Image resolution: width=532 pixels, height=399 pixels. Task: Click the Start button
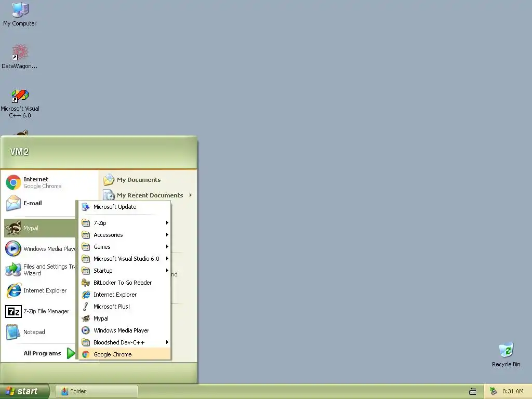point(24,391)
